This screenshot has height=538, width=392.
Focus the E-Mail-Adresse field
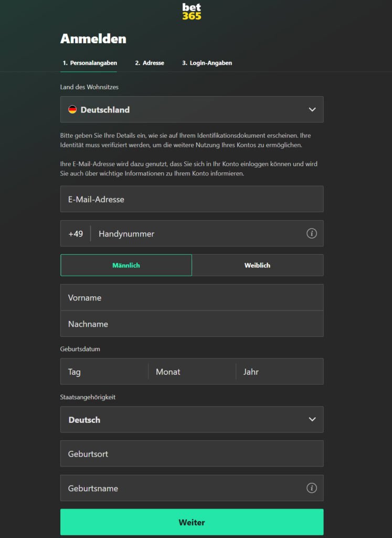pos(192,200)
